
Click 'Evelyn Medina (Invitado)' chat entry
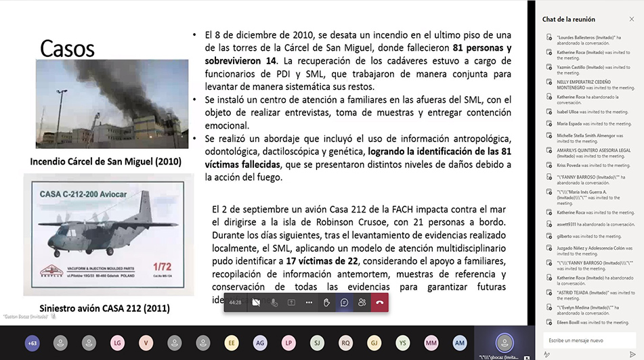[588, 310]
